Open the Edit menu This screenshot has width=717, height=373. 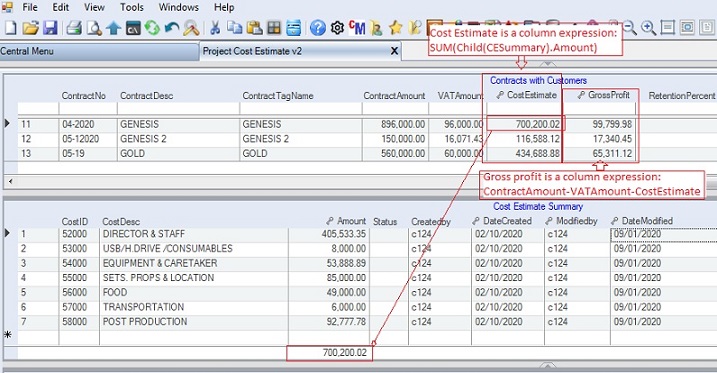coord(60,7)
